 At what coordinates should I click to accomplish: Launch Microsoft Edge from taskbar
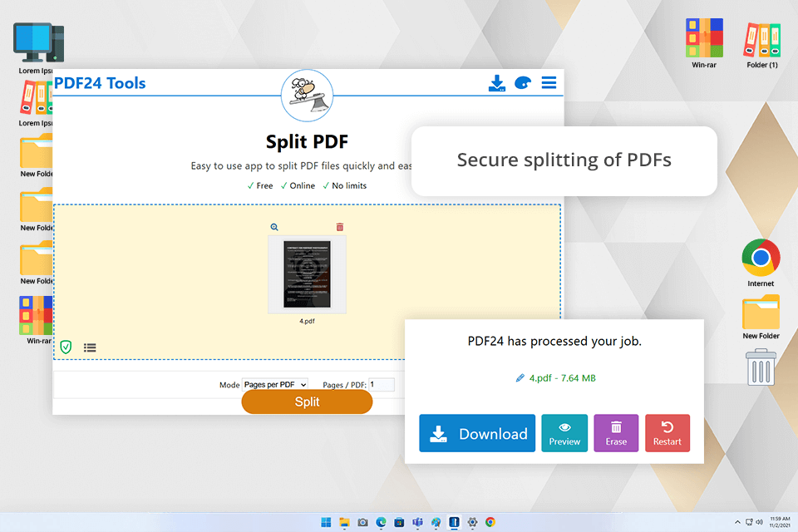[x=382, y=522]
